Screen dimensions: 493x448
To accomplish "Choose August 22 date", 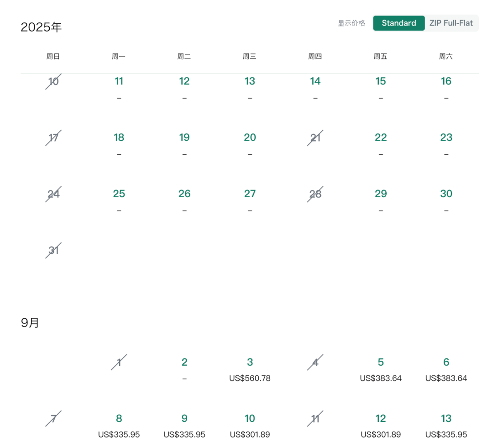I will coord(380,144).
